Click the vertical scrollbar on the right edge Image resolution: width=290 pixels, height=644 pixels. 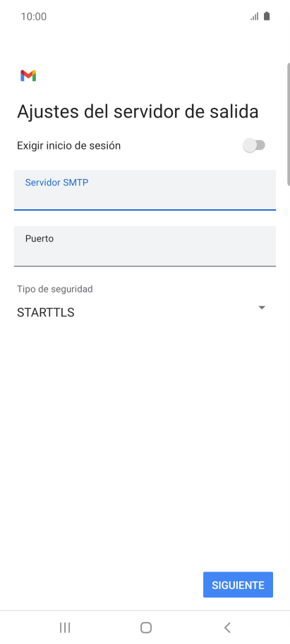click(289, 124)
